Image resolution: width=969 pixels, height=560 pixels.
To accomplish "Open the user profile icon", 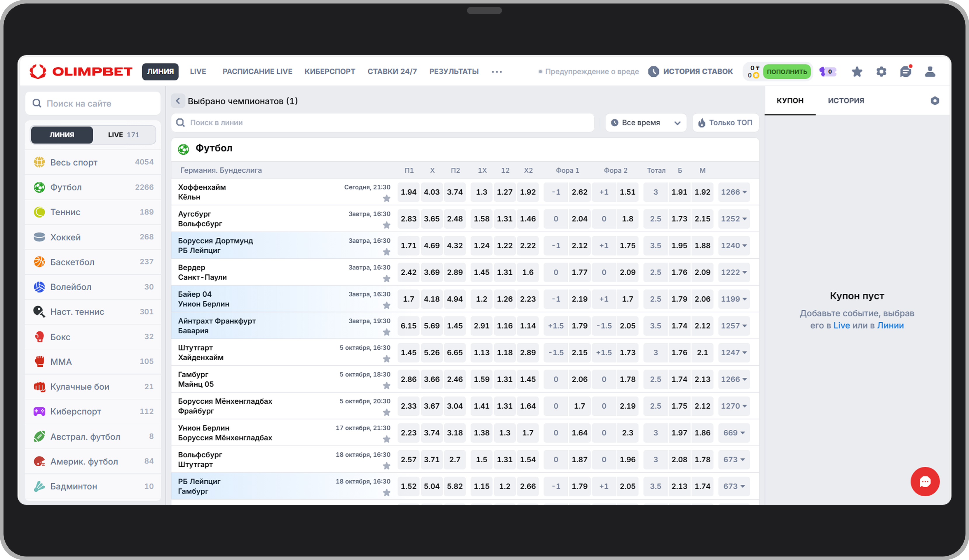I will [930, 72].
